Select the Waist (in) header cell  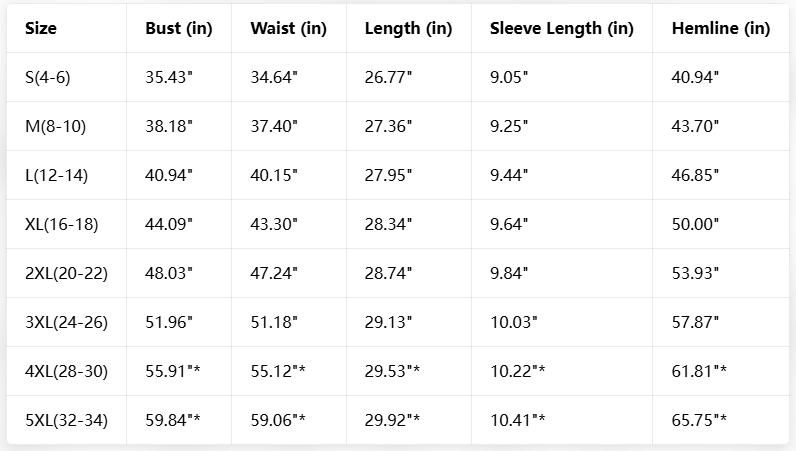pos(288,28)
